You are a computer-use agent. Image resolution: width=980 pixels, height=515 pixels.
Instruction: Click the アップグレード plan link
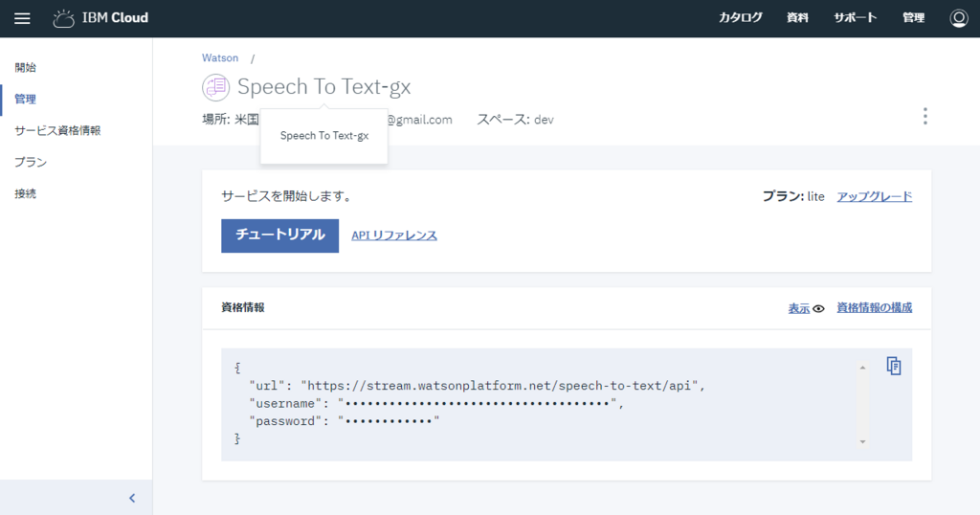874,196
